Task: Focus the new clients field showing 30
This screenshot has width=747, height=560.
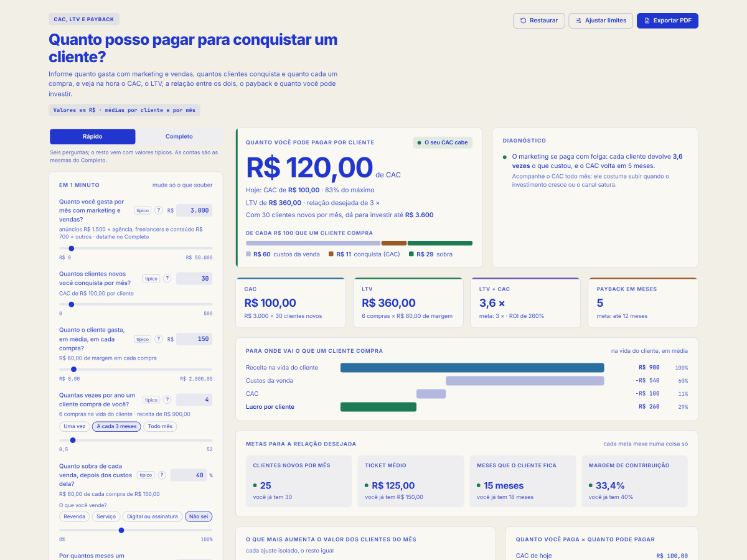Action: (x=194, y=278)
